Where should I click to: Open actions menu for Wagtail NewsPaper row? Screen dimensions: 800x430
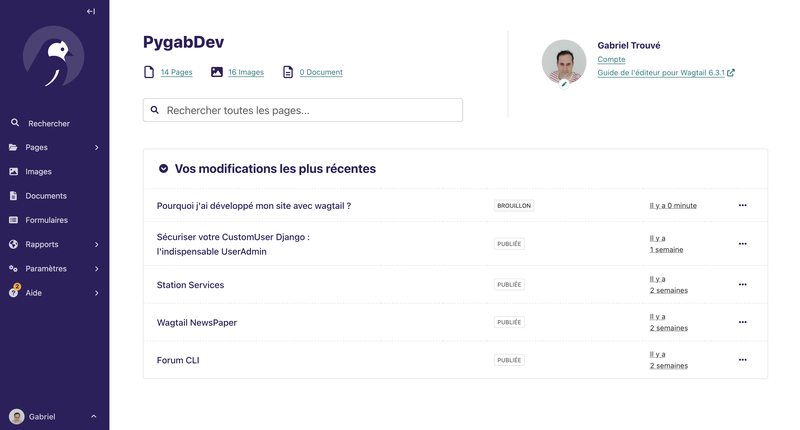point(742,322)
